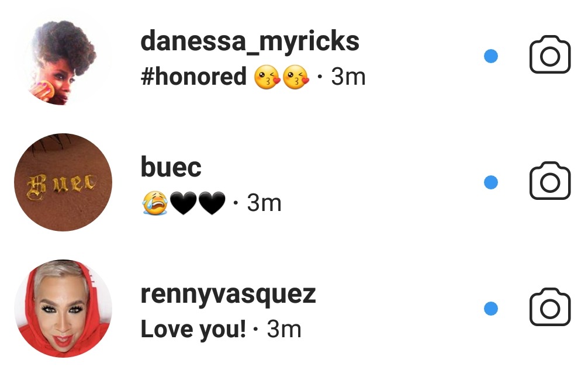Tap buec gold-lettered profile picture
588x384 pixels.
[x=63, y=182]
